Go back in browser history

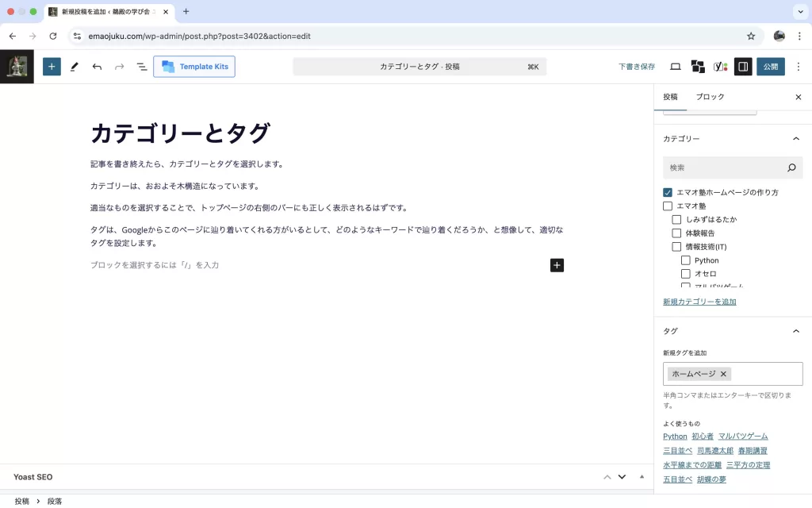coord(13,37)
